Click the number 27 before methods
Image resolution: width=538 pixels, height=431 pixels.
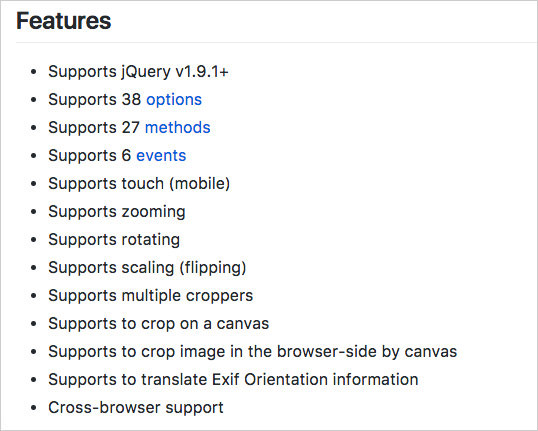coord(130,128)
